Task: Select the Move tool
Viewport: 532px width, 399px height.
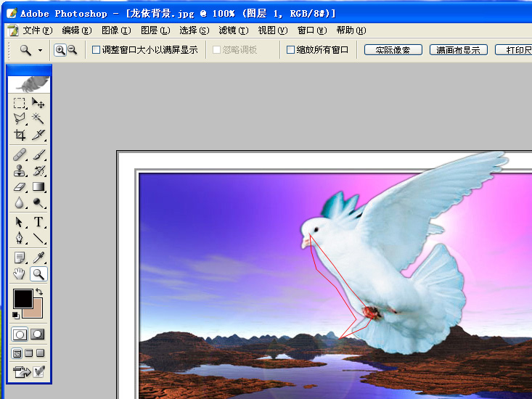Action: point(38,103)
